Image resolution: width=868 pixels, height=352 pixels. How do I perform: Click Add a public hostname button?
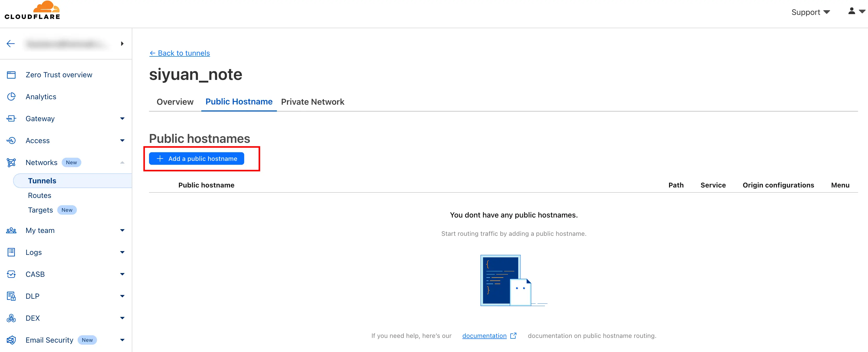click(196, 159)
